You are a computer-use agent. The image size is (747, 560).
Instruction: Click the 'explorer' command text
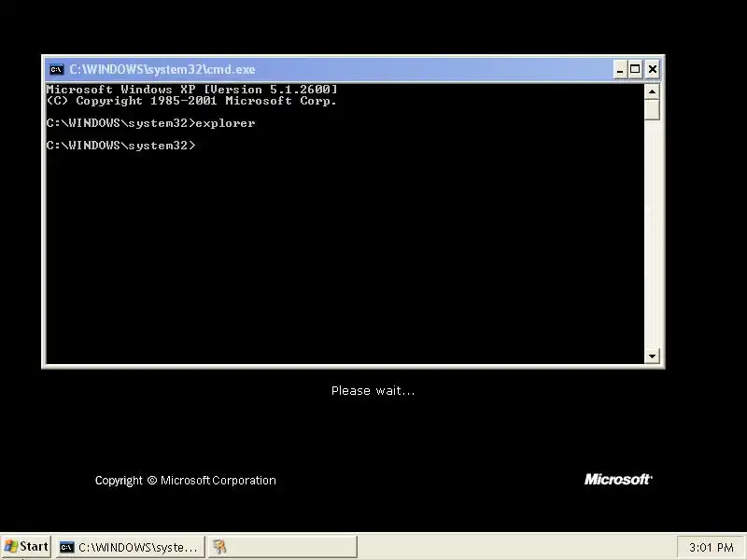(x=225, y=123)
